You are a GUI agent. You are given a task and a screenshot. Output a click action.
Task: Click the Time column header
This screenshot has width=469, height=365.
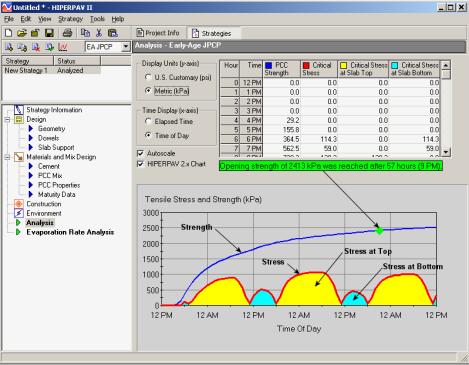pyautogui.click(x=251, y=69)
